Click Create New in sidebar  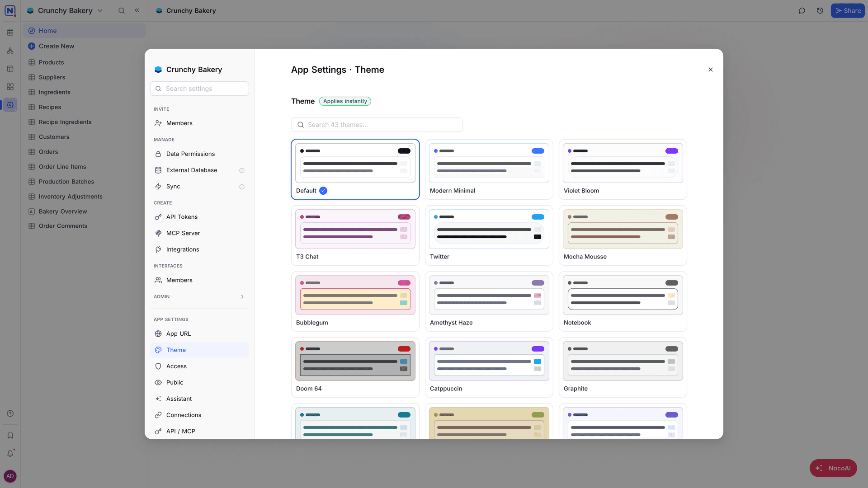[x=84, y=46]
